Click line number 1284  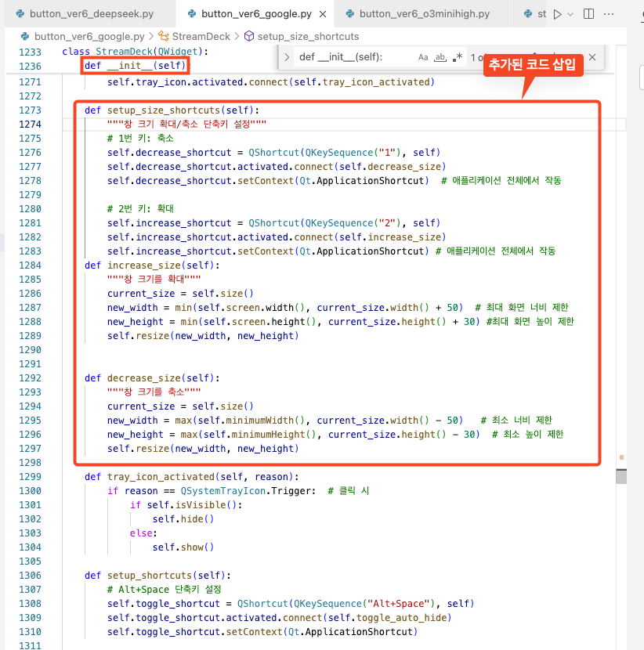(x=31, y=265)
